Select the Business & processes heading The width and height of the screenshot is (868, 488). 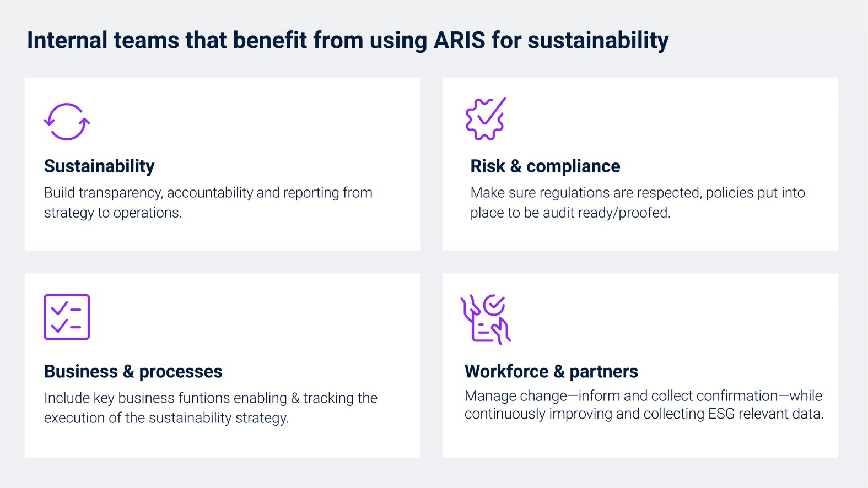click(133, 372)
